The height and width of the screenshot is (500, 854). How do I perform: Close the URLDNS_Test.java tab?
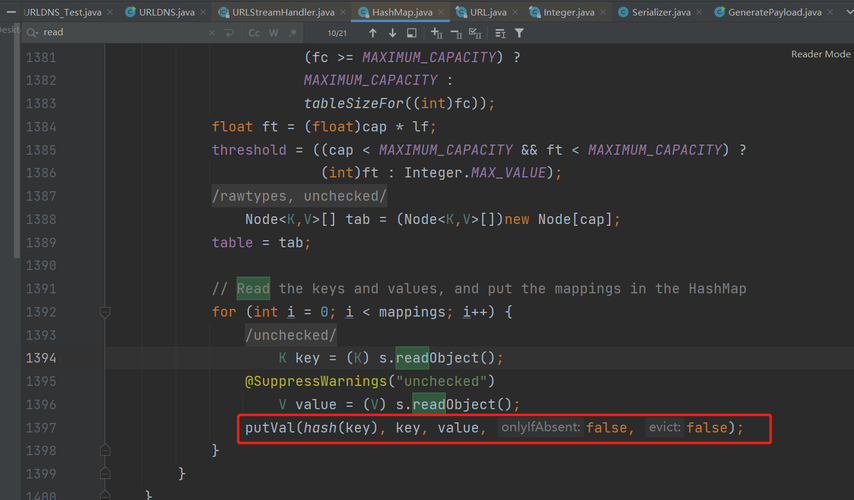[110, 12]
